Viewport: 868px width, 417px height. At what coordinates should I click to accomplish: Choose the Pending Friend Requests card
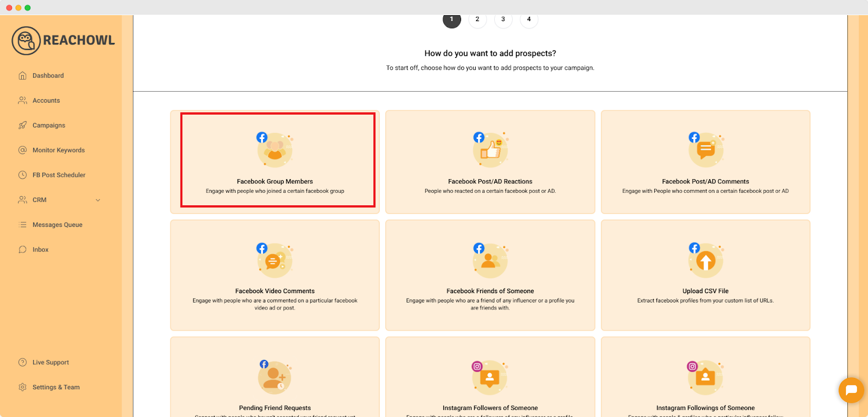pyautogui.click(x=275, y=377)
